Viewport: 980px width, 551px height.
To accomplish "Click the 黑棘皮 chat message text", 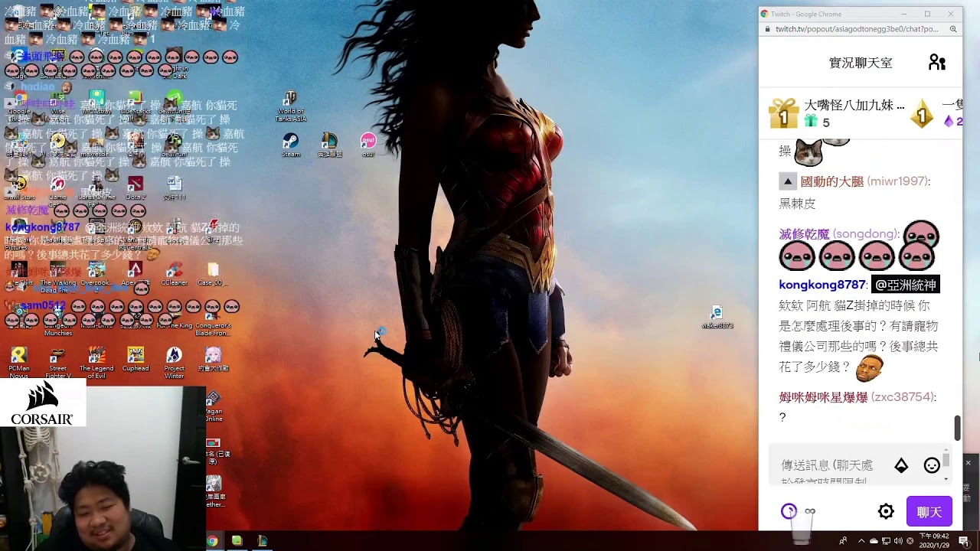I will click(x=797, y=204).
